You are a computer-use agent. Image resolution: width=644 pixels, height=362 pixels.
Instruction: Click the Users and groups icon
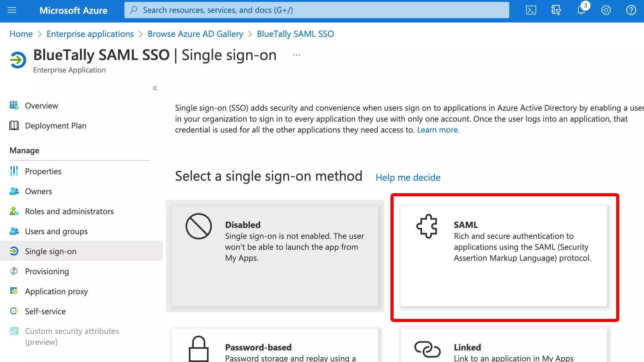coord(14,231)
